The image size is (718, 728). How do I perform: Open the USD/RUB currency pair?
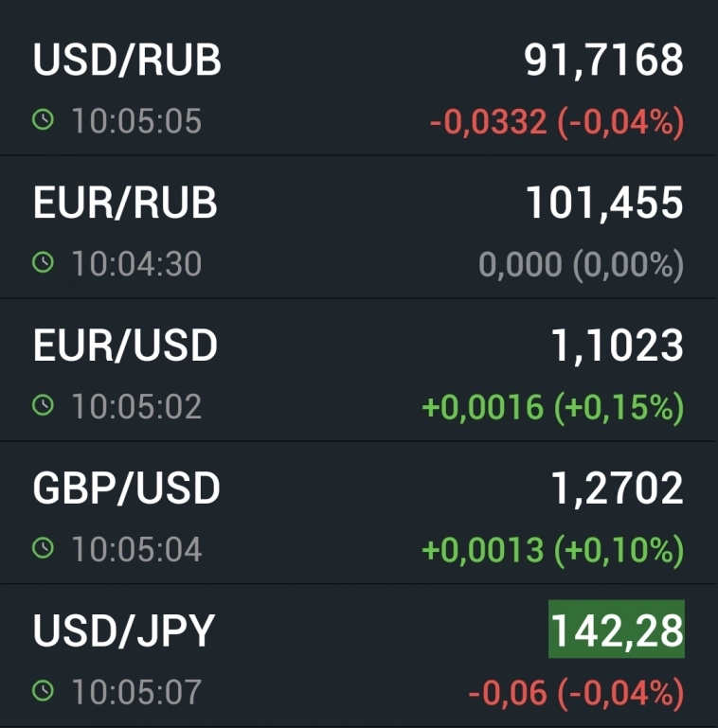pos(127,61)
